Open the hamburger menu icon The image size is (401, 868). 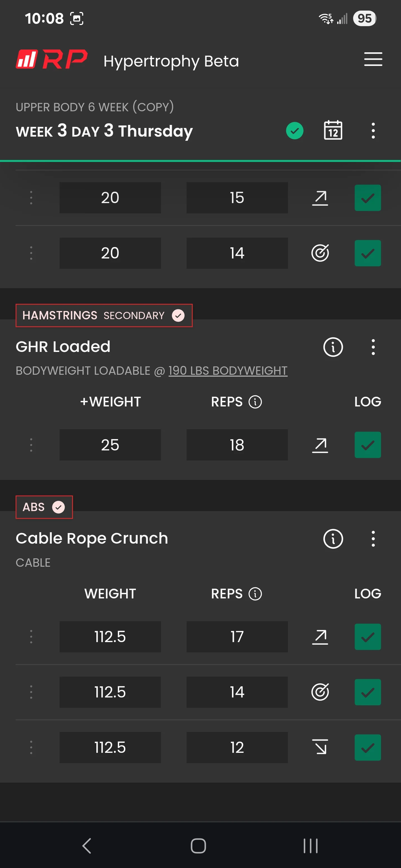click(x=373, y=59)
